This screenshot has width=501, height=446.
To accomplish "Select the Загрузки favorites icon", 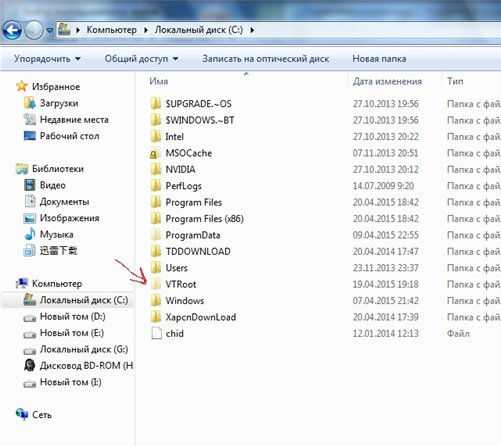I will 30,103.
